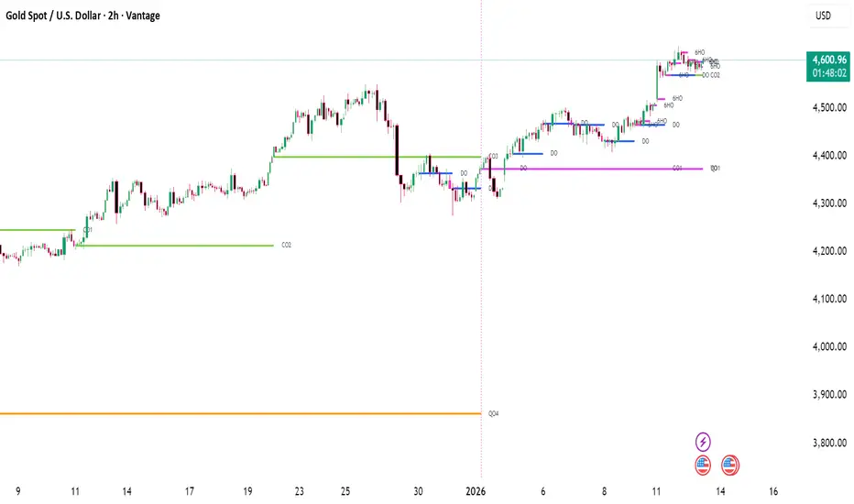Click the QO4 label on the orange line
Image resolution: width=854 pixels, height=504 pixels.
(x=493, y=414)
